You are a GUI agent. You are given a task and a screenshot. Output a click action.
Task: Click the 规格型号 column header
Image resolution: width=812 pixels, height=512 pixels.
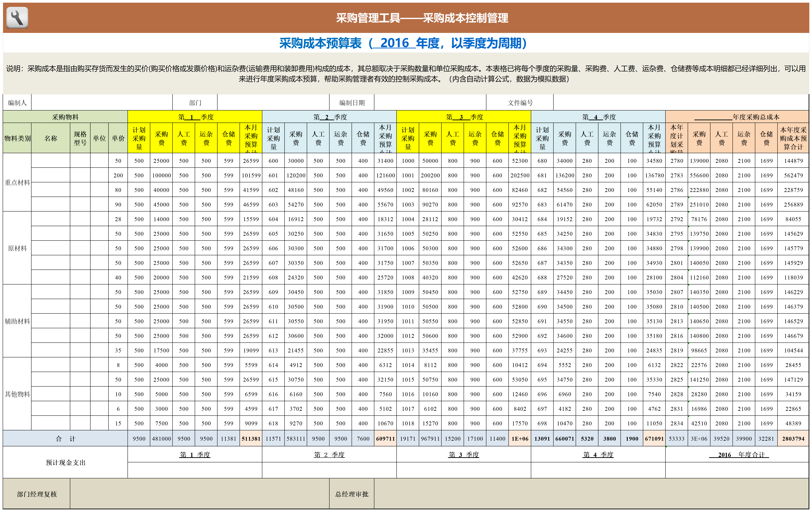[80, 138]
